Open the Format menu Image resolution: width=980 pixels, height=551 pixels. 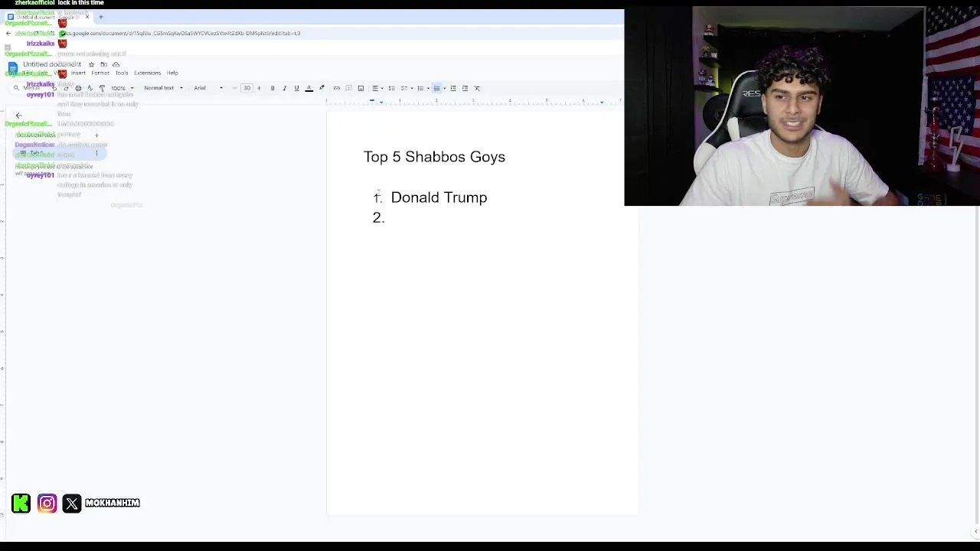click(100, 73)
